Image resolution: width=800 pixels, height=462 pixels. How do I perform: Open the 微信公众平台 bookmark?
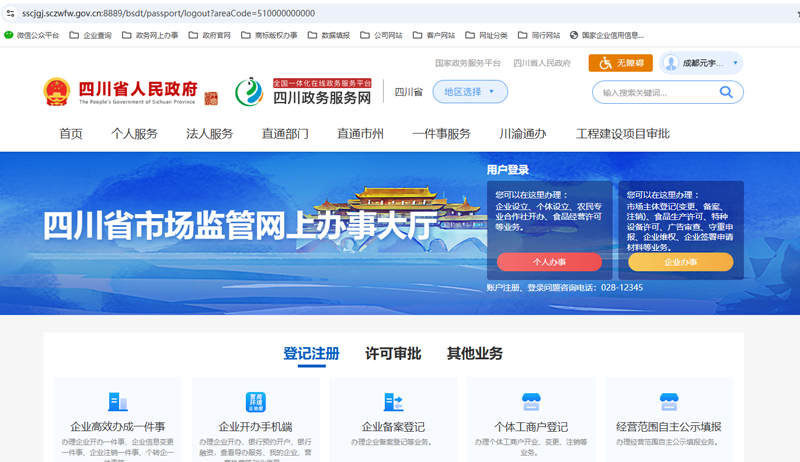pos(32,35)
